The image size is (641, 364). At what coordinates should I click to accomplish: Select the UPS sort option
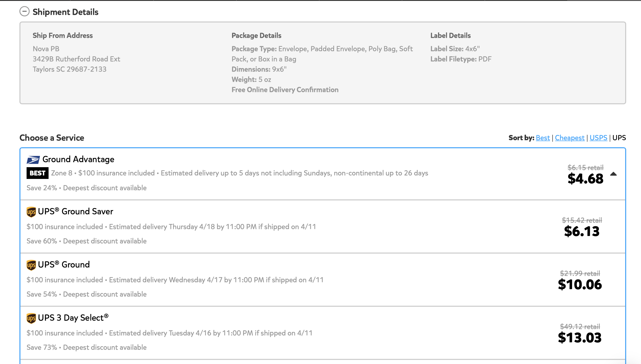[619, 138]
